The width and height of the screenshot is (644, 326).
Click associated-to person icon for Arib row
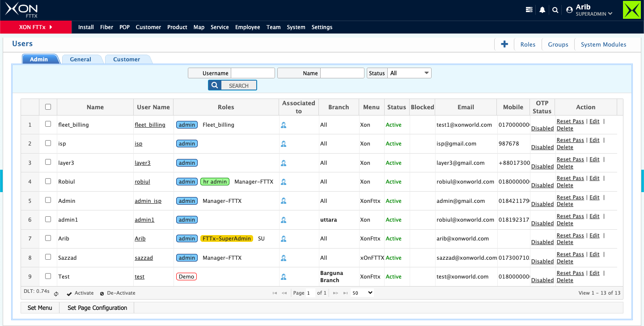click(x=284, y=239)
